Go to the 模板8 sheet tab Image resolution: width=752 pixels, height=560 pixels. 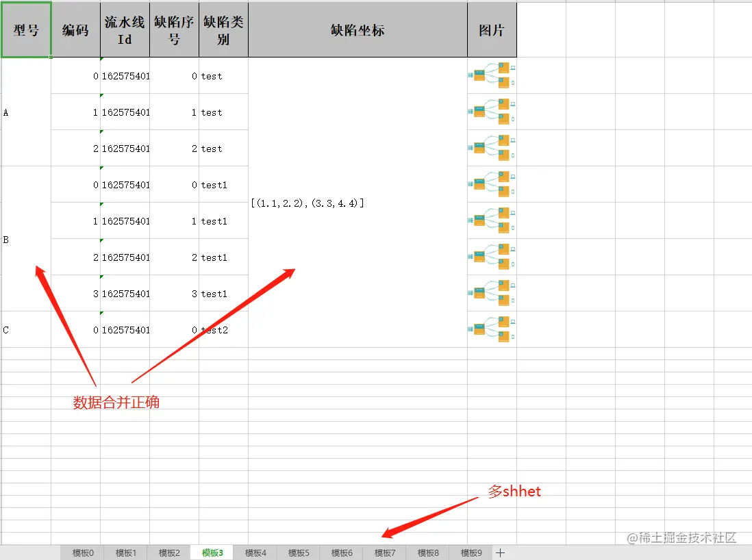[428, 552]
